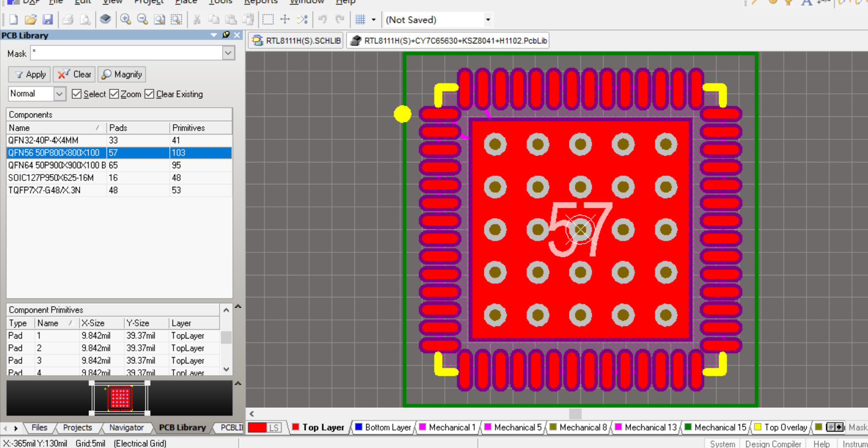Click the zoom to selected area icon
Image resolution: width=868 pixels, height=448 pixels.
point(177,20)
